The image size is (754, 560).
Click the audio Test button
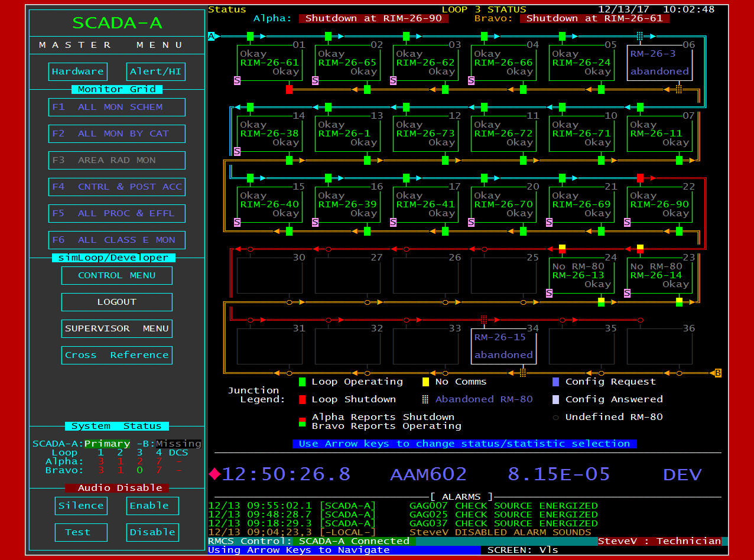pos(81,532)
